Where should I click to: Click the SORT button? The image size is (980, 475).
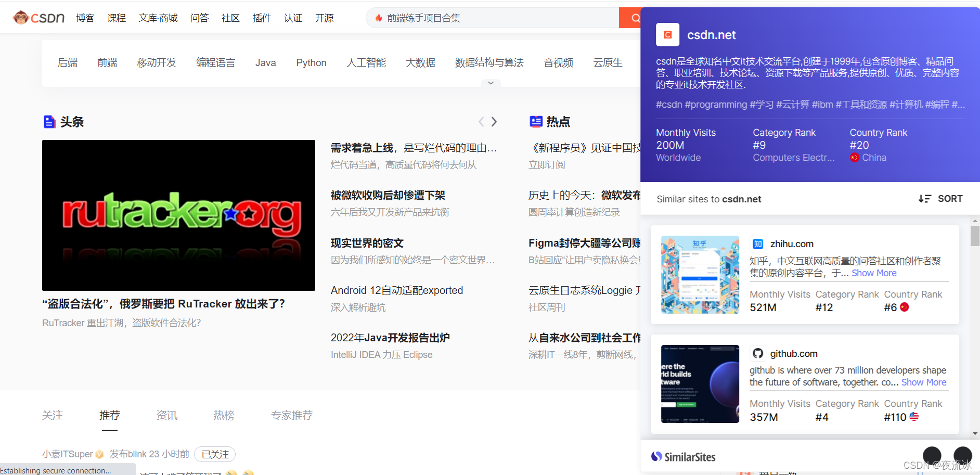tap(940, 199)
